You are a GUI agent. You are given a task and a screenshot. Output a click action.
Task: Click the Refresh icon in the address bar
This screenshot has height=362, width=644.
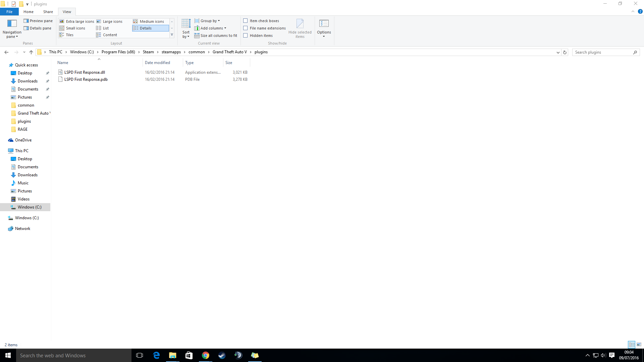tap(565, 52)
